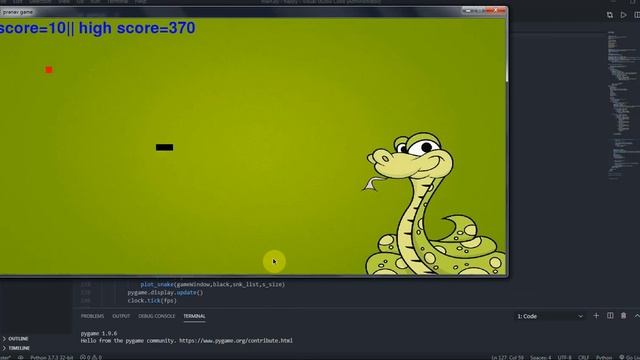Click the 'pygame 1.9.6' terminal output line
This screenshot has height=360, width=640.
point(99,333)
